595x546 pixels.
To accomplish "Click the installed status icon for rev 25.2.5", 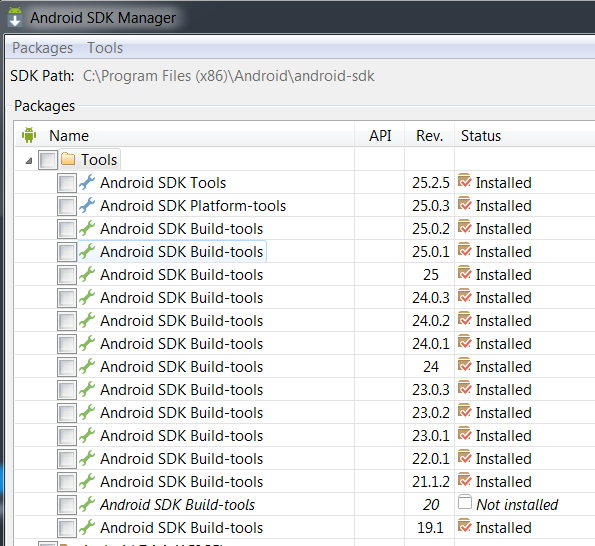I will click(x=464, y=181).
